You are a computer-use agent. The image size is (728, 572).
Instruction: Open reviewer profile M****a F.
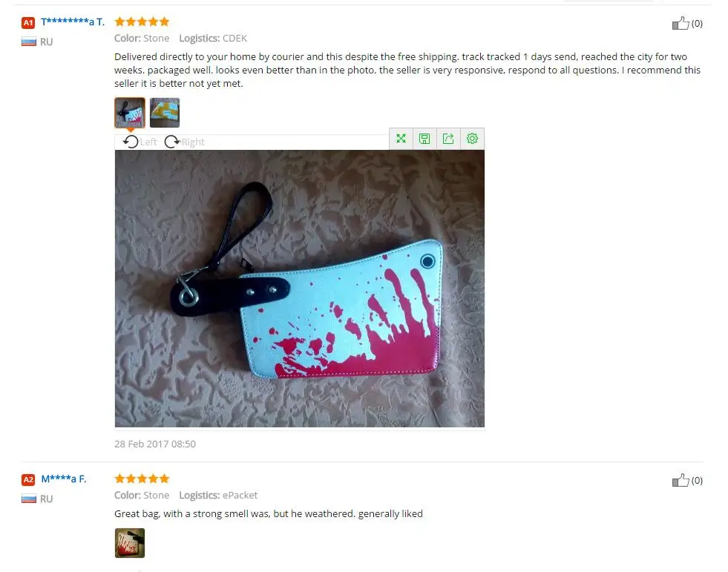point(64,479)
